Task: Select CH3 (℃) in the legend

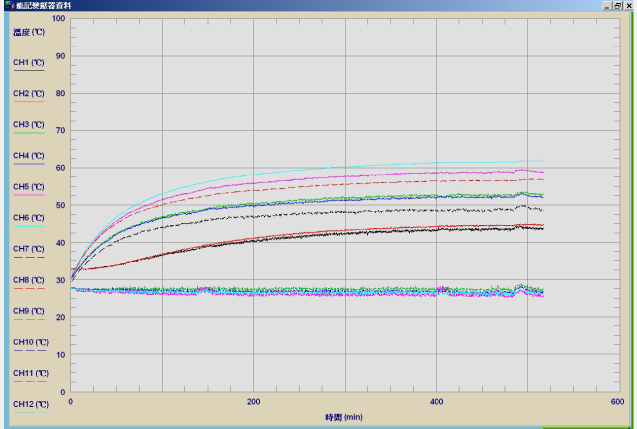Action: pyautogui.click(x=28, y=124)
